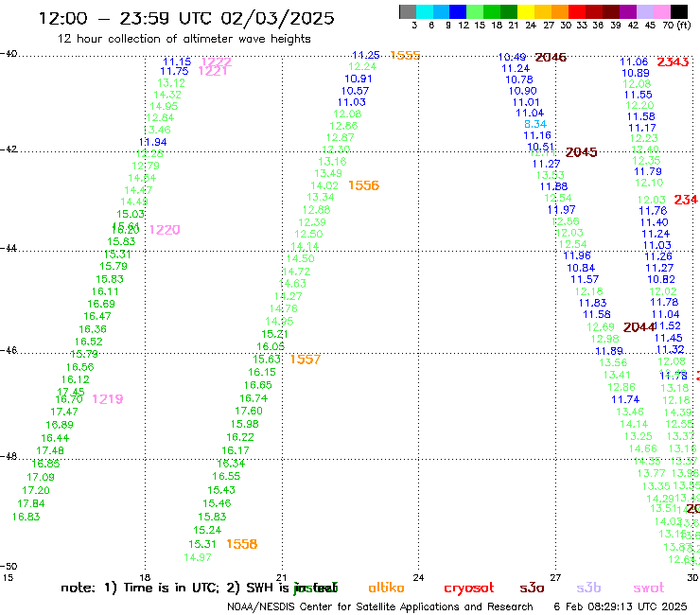Click the 14.02 wave height value
The image size is (700, 615).
(324, 185)
